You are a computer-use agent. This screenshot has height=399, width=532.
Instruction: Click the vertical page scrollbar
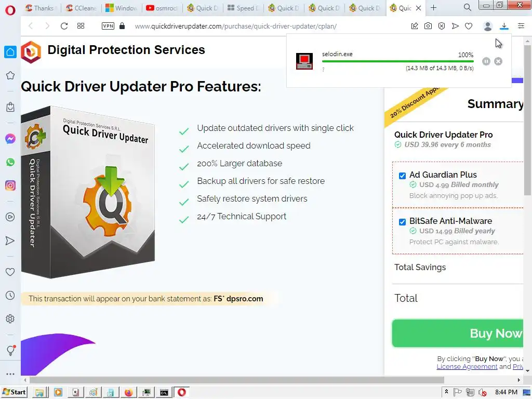pos(527,121)
